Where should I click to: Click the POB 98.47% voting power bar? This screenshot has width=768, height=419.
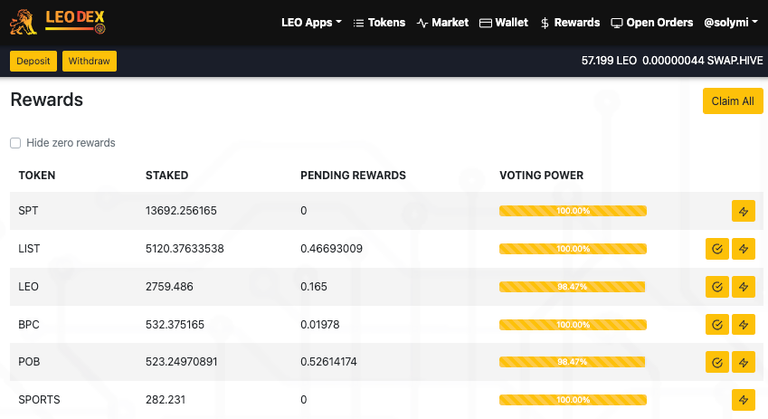(573, 362)
